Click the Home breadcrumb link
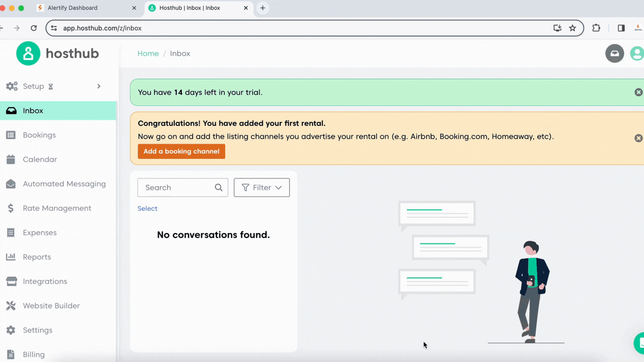The height and width of the screenshot is (362, 644). pyautogui.click(x=148, y=54)
